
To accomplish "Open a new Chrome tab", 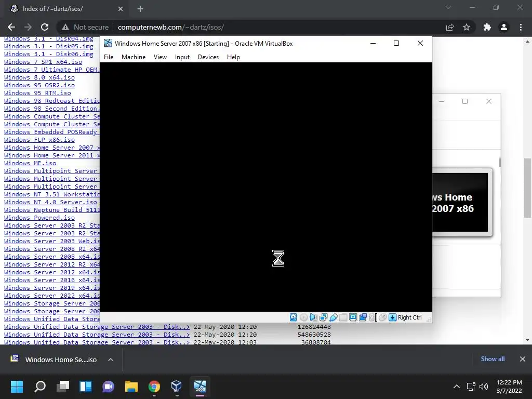I will tap(140, 9).
